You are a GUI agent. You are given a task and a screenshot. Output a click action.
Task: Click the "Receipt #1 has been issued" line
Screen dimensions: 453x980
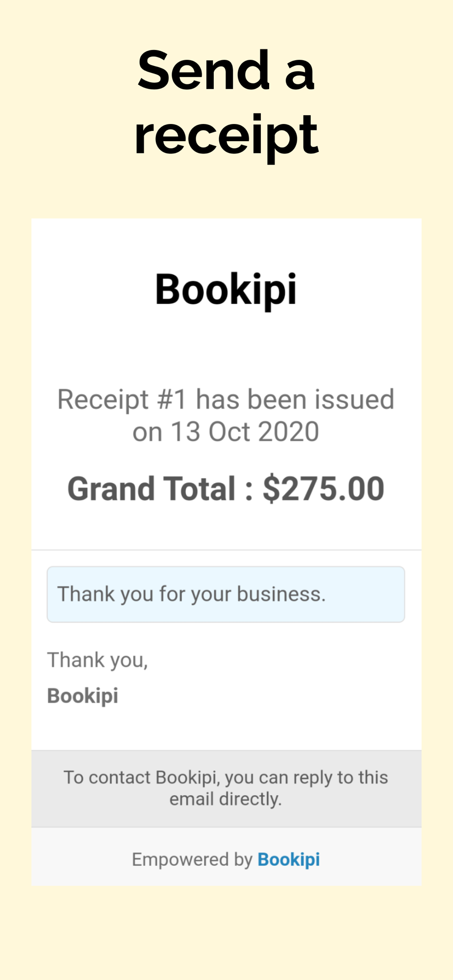pos(226,399)
